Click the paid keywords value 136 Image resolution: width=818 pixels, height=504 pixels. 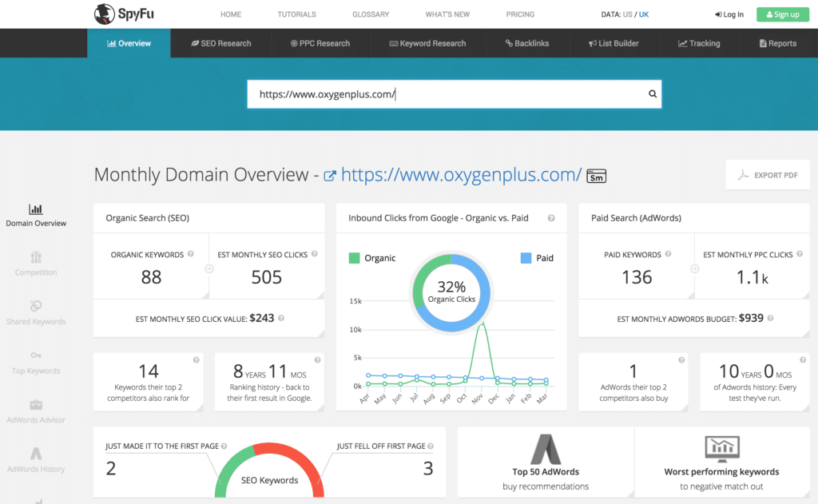[x=637, y=277]
